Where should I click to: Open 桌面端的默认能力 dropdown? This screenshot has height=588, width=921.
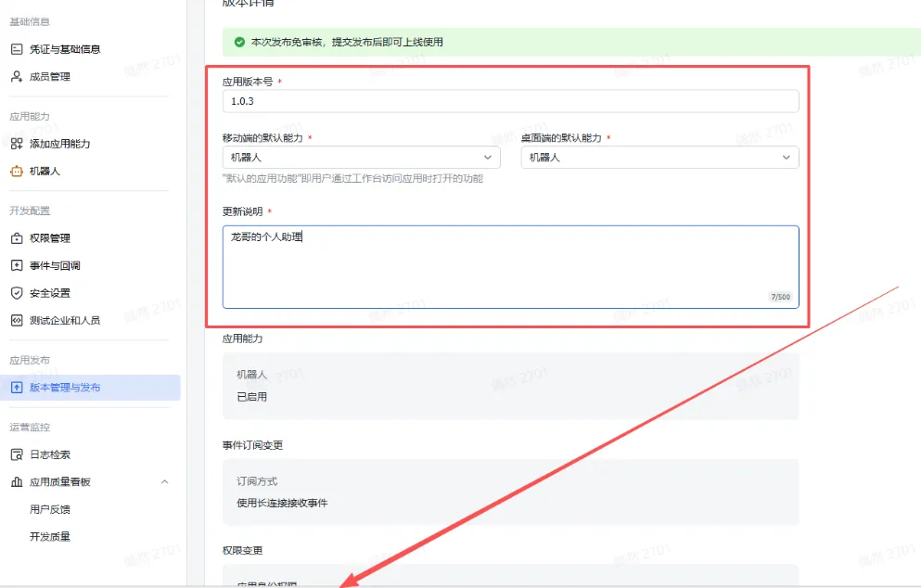(659, 158)
